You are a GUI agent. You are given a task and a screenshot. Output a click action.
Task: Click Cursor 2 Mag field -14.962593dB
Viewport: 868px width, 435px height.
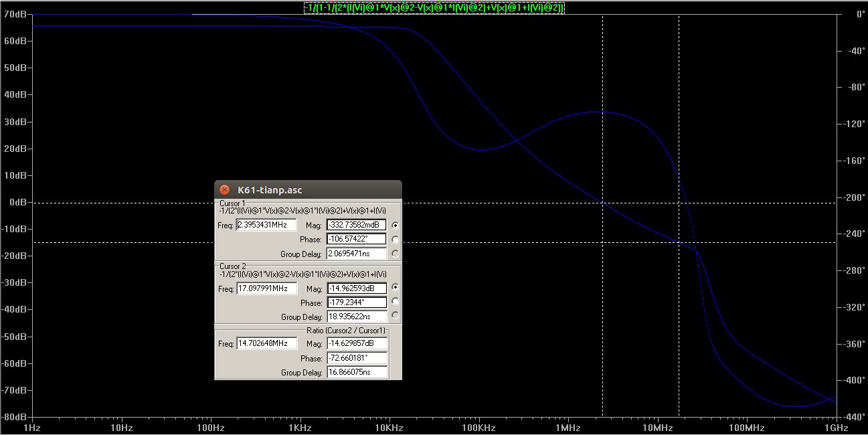coord(357,288)
